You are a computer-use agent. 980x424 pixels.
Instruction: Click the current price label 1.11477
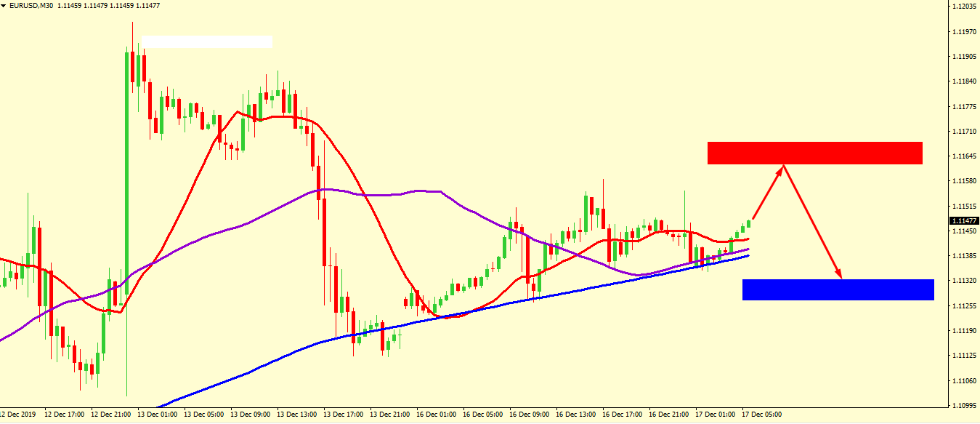coord(963,221)
